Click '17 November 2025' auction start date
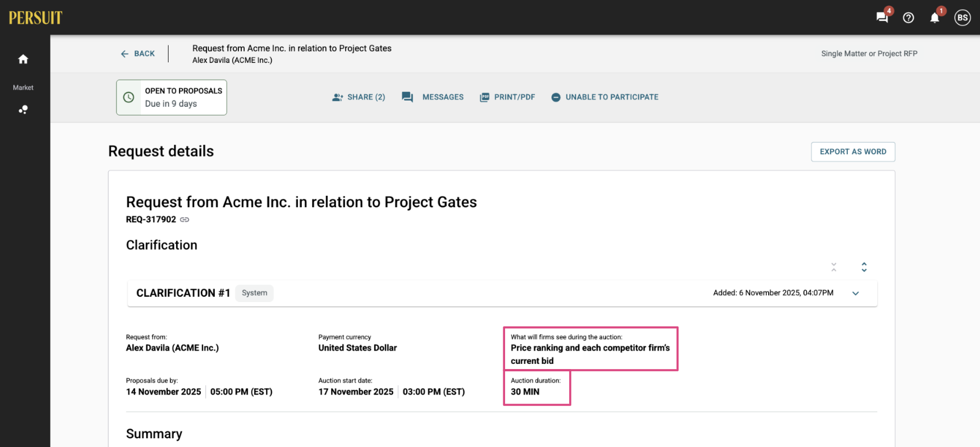This screenshot has width=980, height=447. coord(356,392)
